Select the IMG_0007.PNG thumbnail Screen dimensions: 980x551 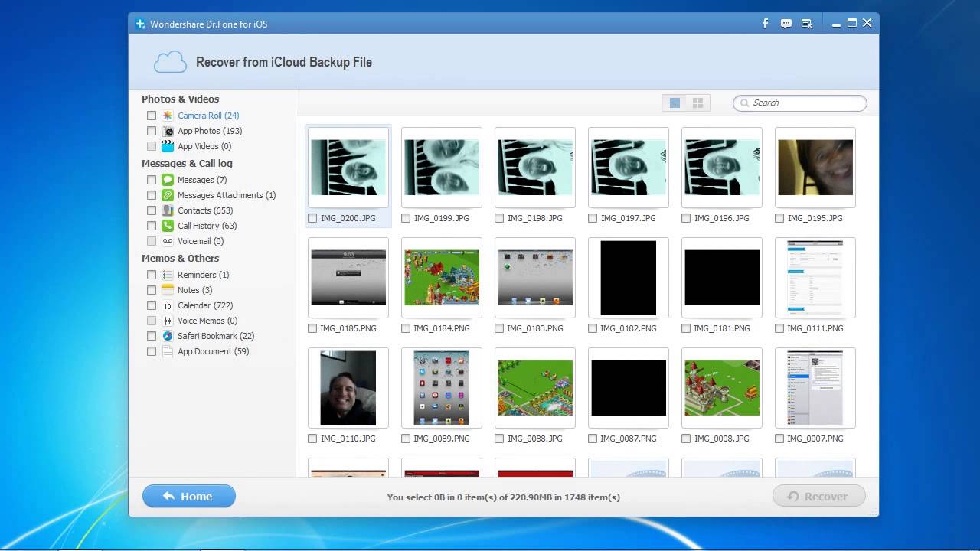[815, 388]
